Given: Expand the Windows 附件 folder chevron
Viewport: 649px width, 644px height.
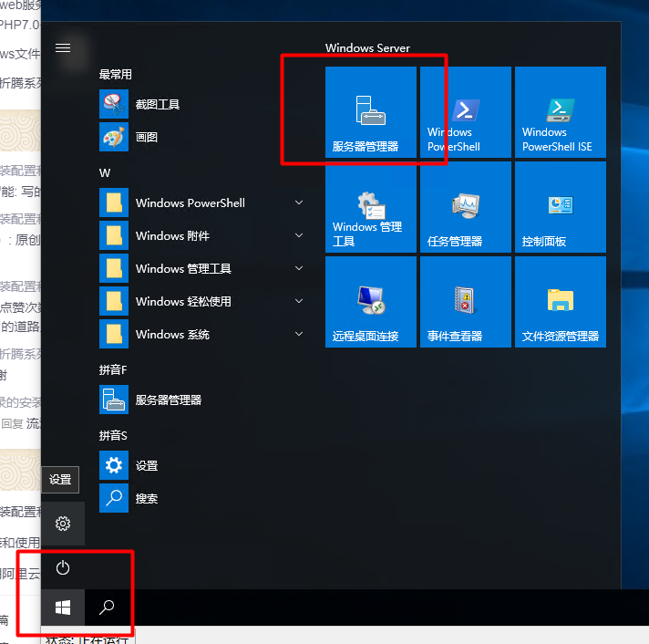Looking at the screenshot, I should point(299,235).
